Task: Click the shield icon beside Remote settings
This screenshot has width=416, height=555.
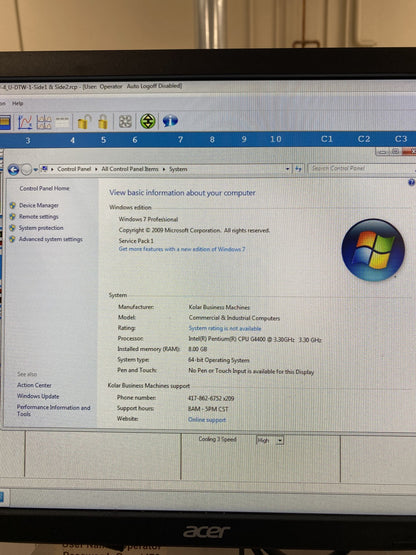Action: pos(12,217)
